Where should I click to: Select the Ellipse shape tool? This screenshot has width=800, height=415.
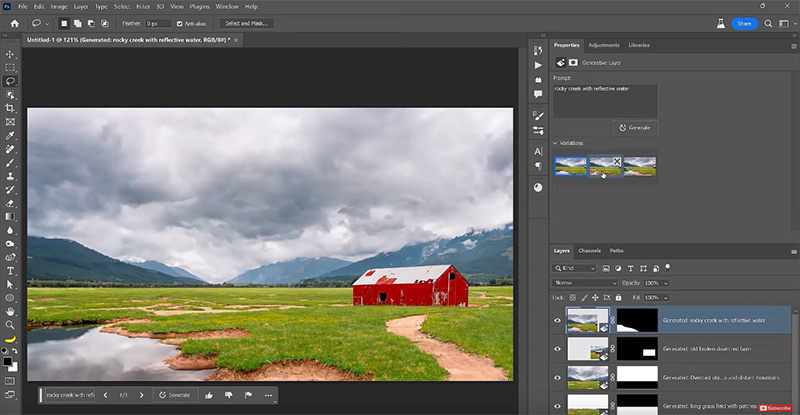point(10,298)
